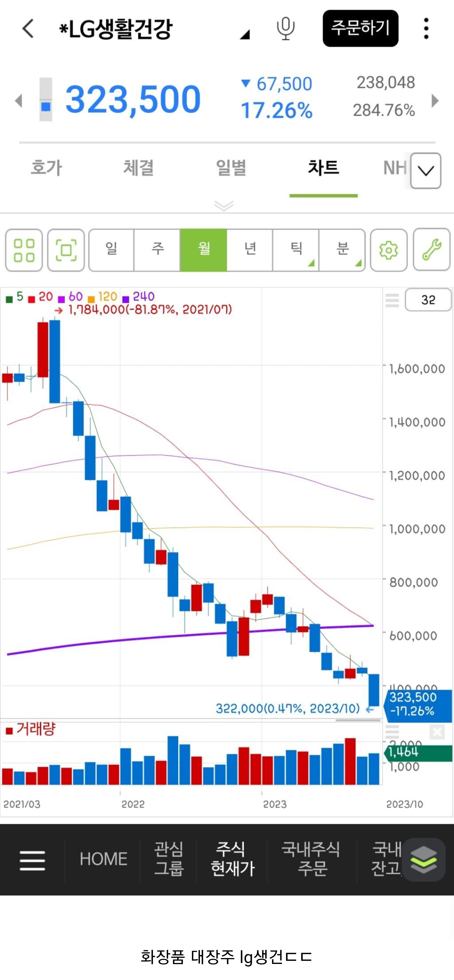Screen dimensions: 454x980
Task: Close the volume panel with X
Action: (437, 732)
